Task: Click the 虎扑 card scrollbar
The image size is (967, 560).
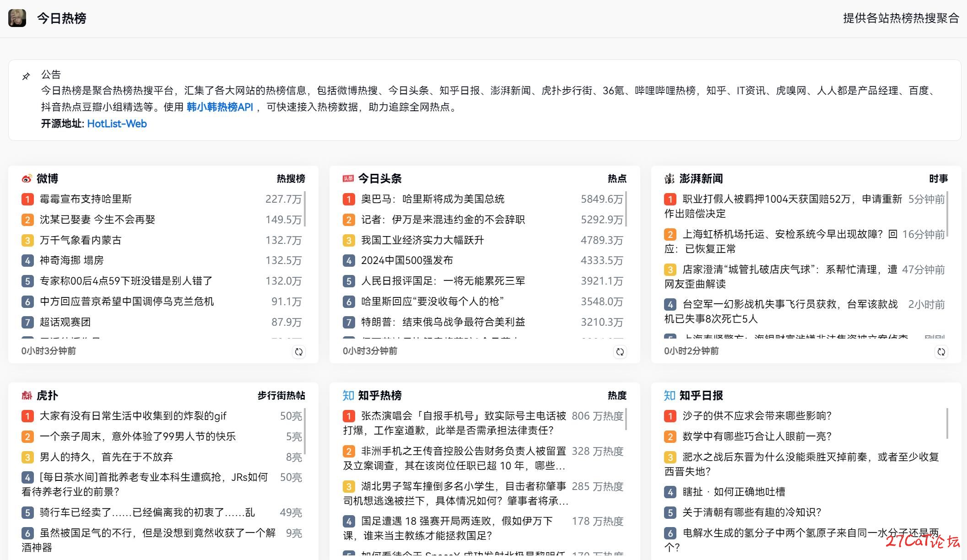Action: click(x=304, y=431)
